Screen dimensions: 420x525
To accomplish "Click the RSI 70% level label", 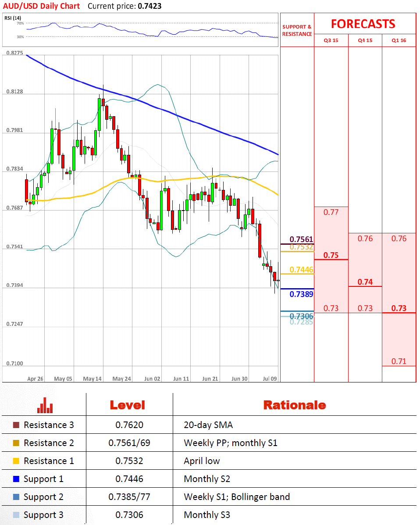I will [x=21, y=23].
